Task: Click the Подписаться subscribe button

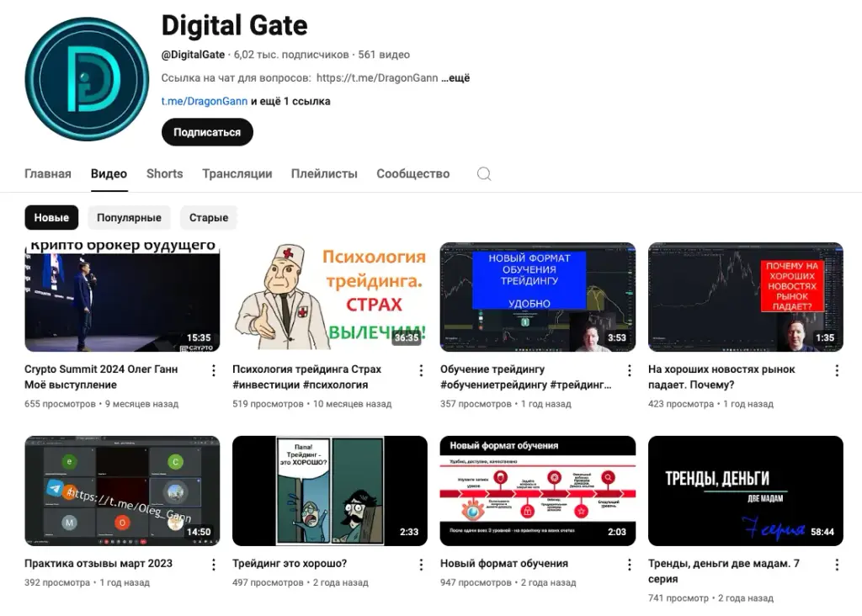Action: [x=207, y=132]
